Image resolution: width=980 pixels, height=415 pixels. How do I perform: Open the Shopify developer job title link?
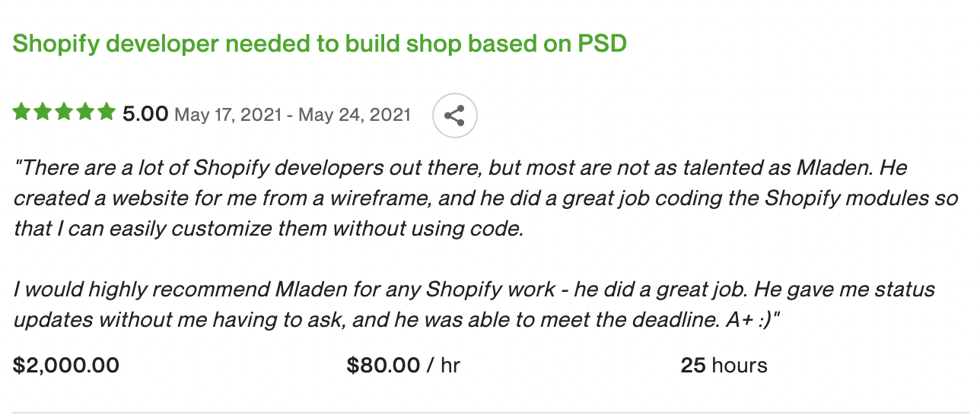(320, 43)
